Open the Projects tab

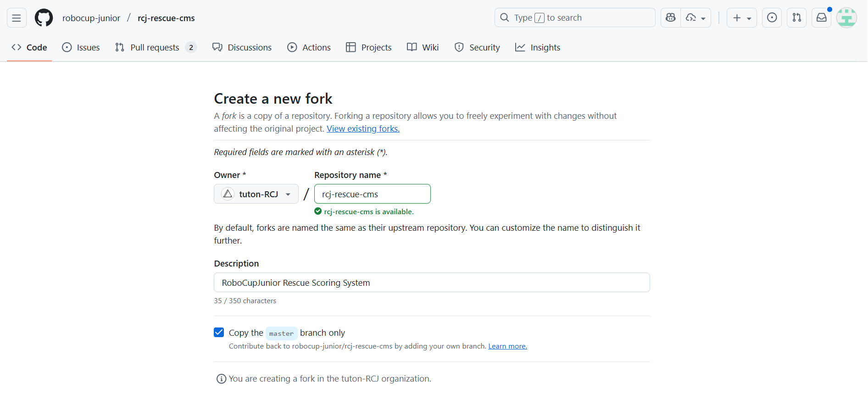369,47
